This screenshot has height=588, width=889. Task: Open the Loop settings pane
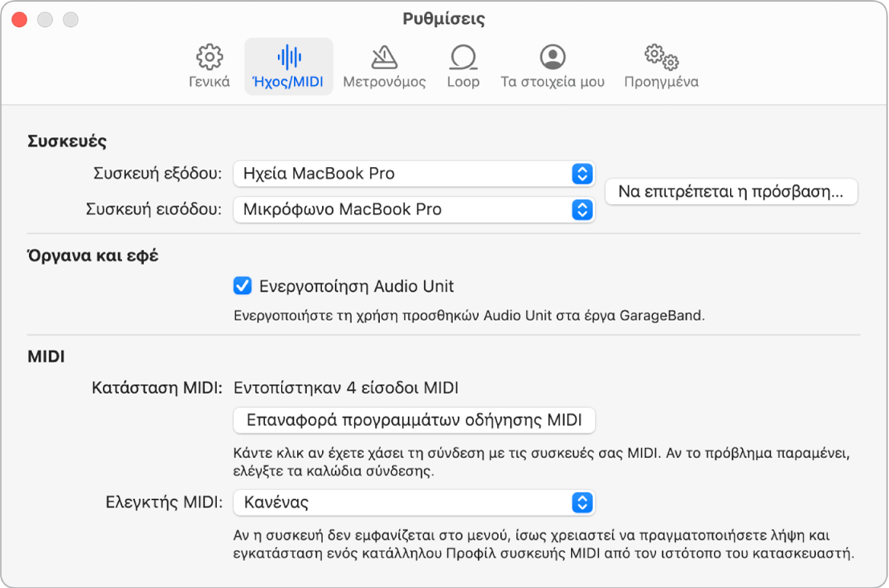462,66
